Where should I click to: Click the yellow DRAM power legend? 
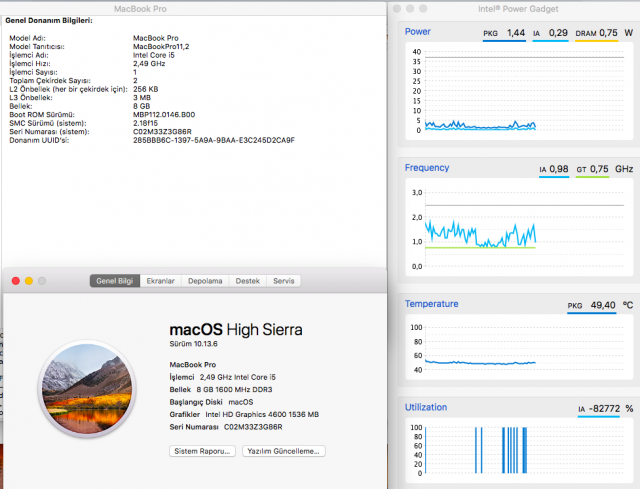click(x=598, y=34)
